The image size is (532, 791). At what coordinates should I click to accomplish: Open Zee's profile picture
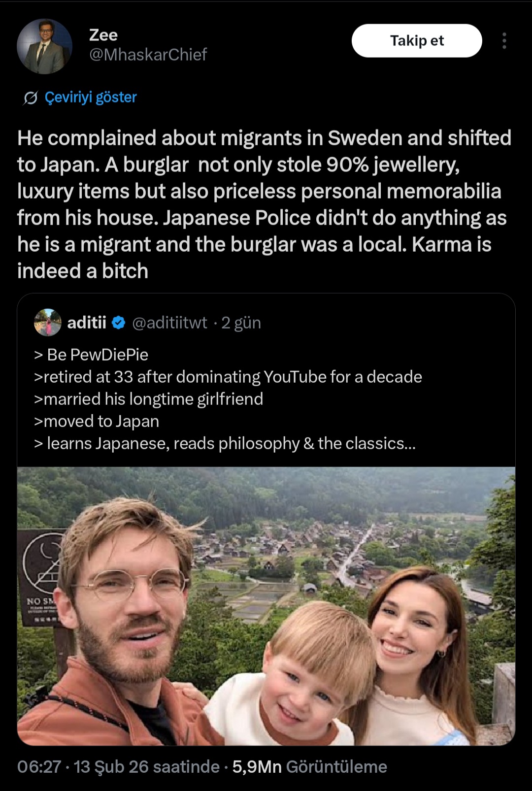(44, 46)
